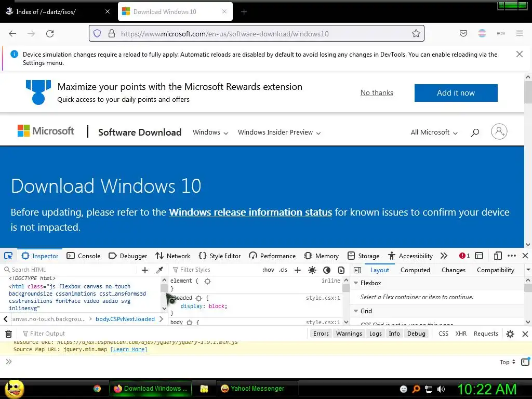The image size is (532, 399).
Task: Toggle the Info console filter
Action: pyautogui.click(x=394, y=334)
